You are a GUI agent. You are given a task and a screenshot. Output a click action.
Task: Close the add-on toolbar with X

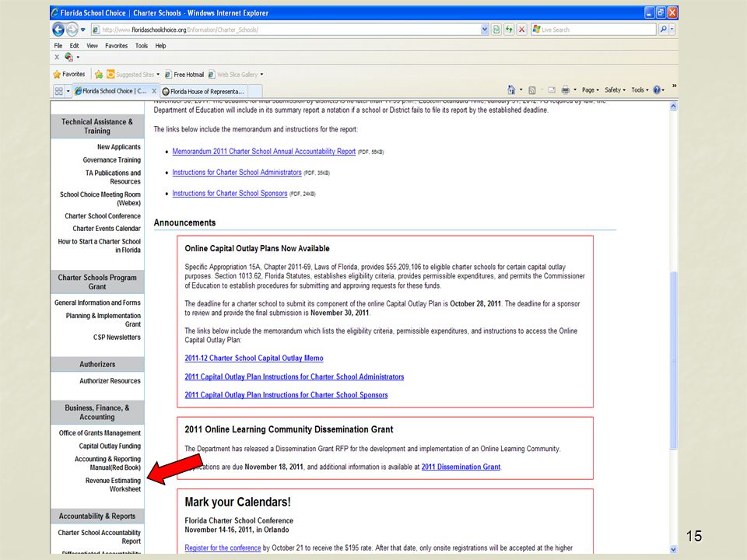tap(57, 57)
